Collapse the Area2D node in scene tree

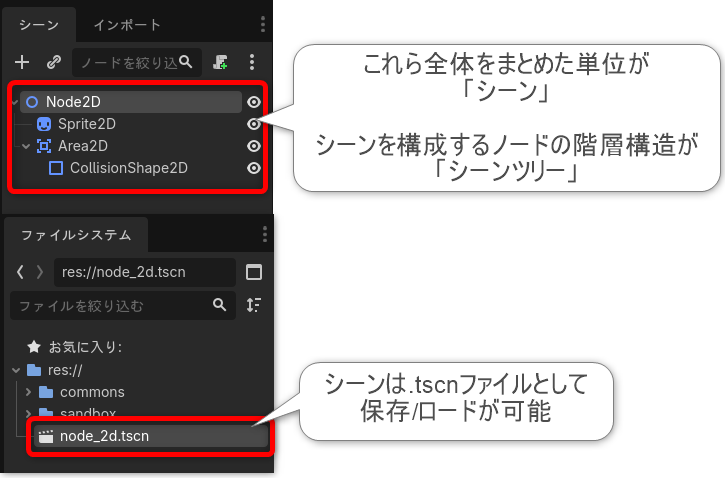[x=26, y=146]
